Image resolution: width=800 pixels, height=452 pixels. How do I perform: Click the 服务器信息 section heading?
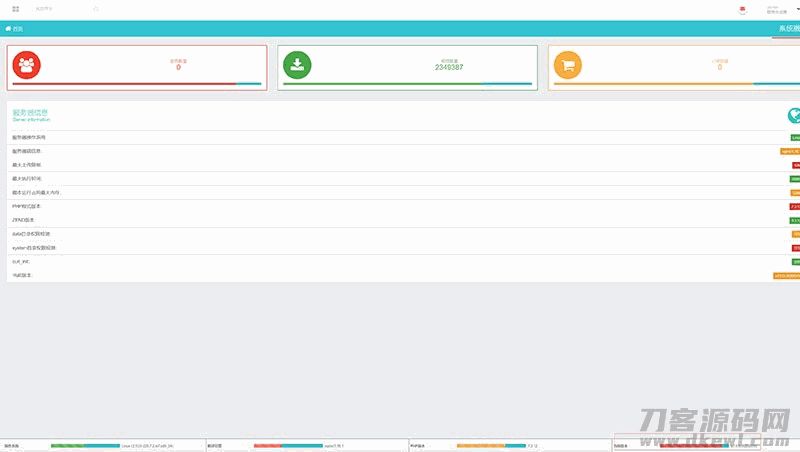(x=30, y=113)
